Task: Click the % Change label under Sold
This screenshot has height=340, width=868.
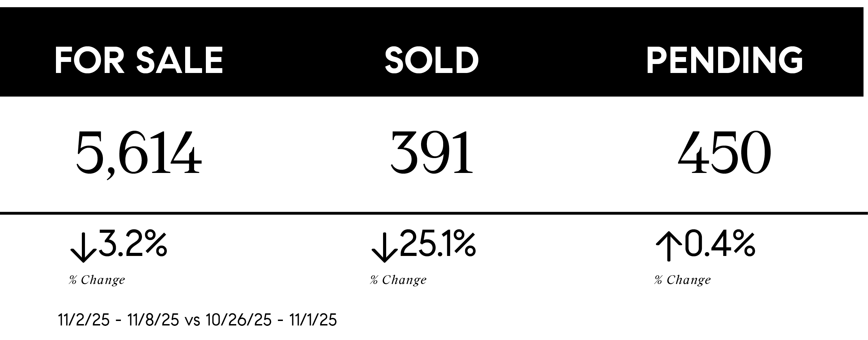Action: 398,280
